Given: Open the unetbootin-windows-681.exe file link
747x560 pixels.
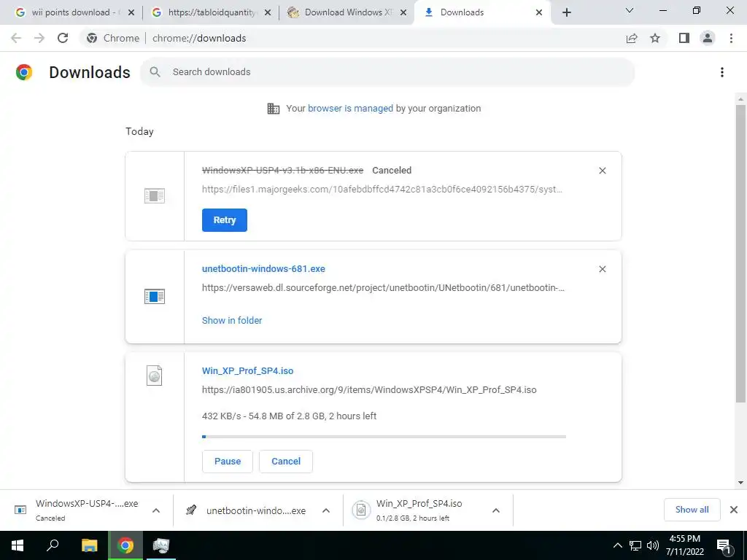Looking at the screenshot, I should [x=263, y=268].
